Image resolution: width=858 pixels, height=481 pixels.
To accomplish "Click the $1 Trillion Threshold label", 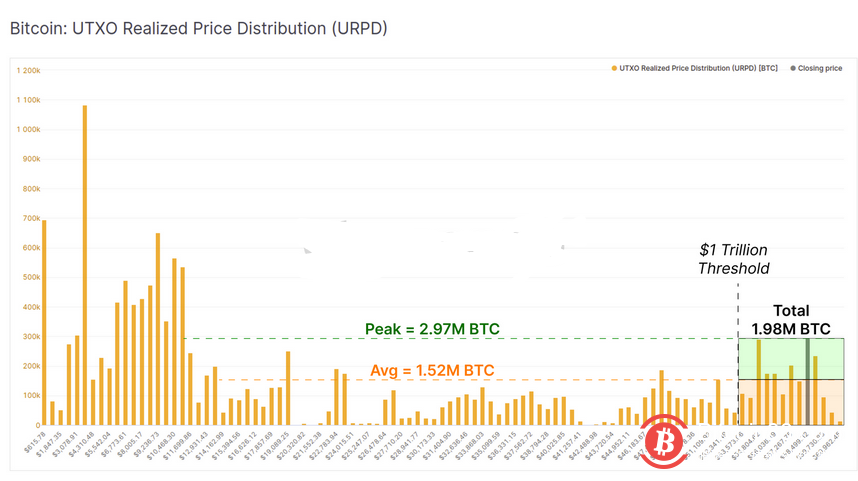I will 734,259.
